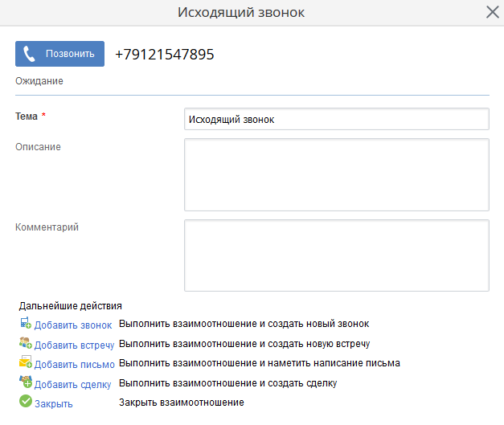Image resolution: width=504 pixels, height=425 pixels.
Task: Click the Ожидание call status text
Action: (x=39, y=81)
